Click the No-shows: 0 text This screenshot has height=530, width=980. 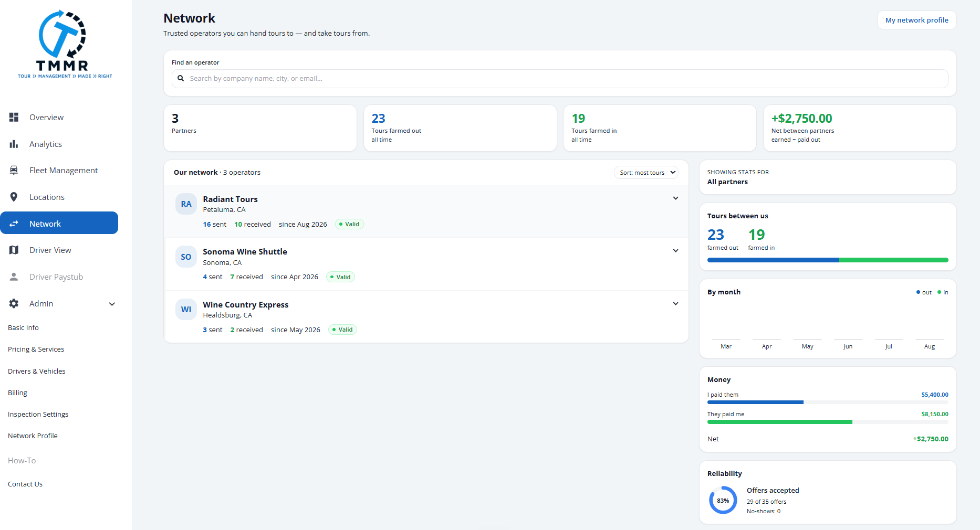point(764,511)
